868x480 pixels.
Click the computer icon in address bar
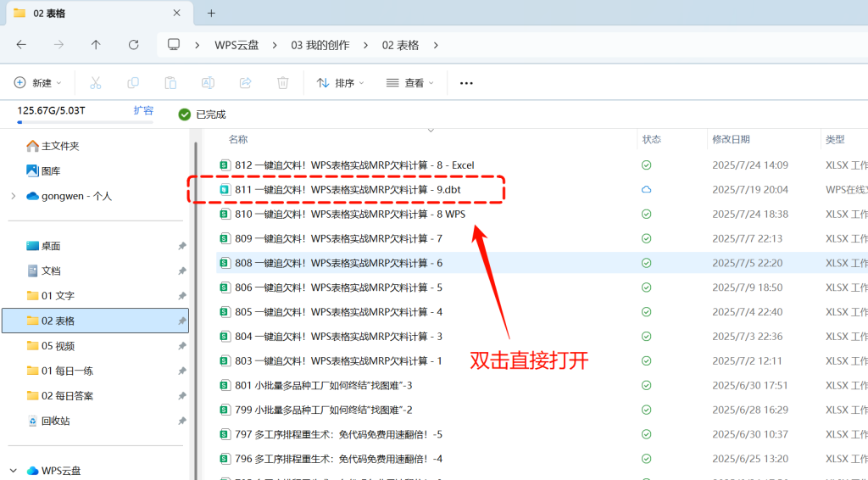174,45
